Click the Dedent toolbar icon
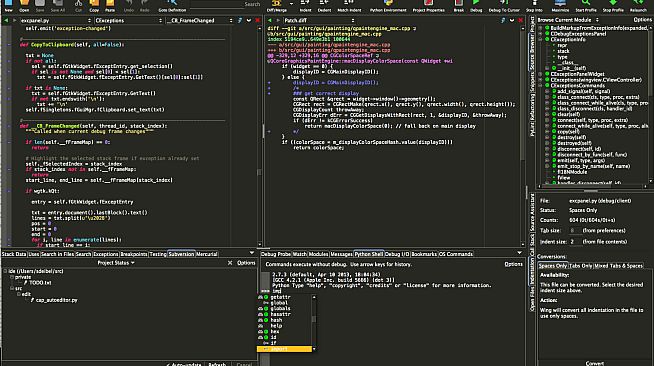 click(324, 4)
